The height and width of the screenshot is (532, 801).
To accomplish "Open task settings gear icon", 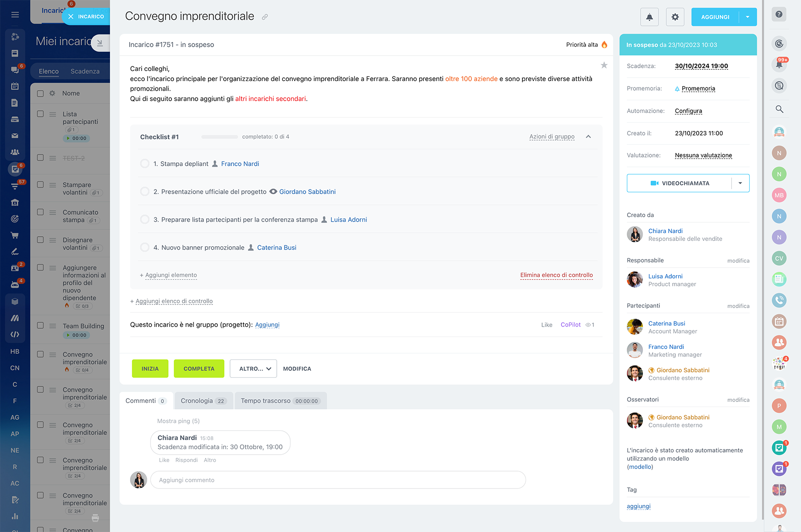I will pos(675,17).
